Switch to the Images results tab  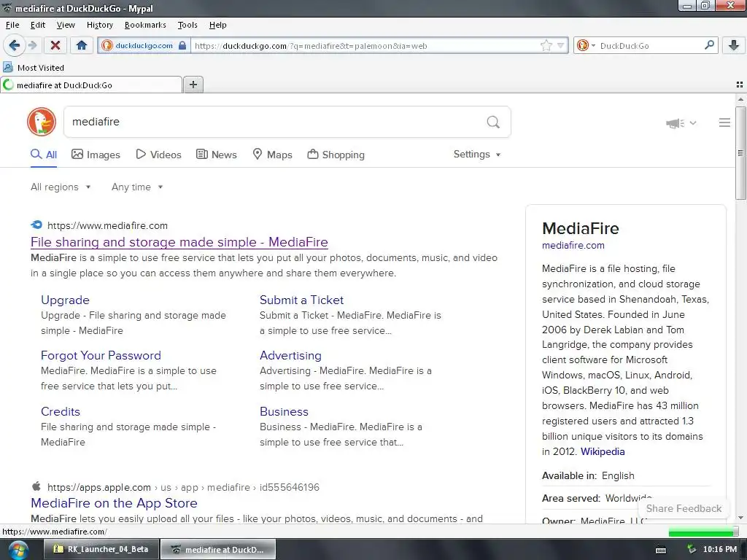[96, 155]
